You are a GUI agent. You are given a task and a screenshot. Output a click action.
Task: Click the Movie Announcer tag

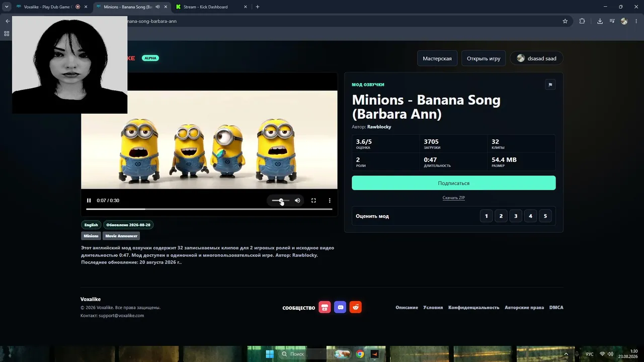coord(121,236)
